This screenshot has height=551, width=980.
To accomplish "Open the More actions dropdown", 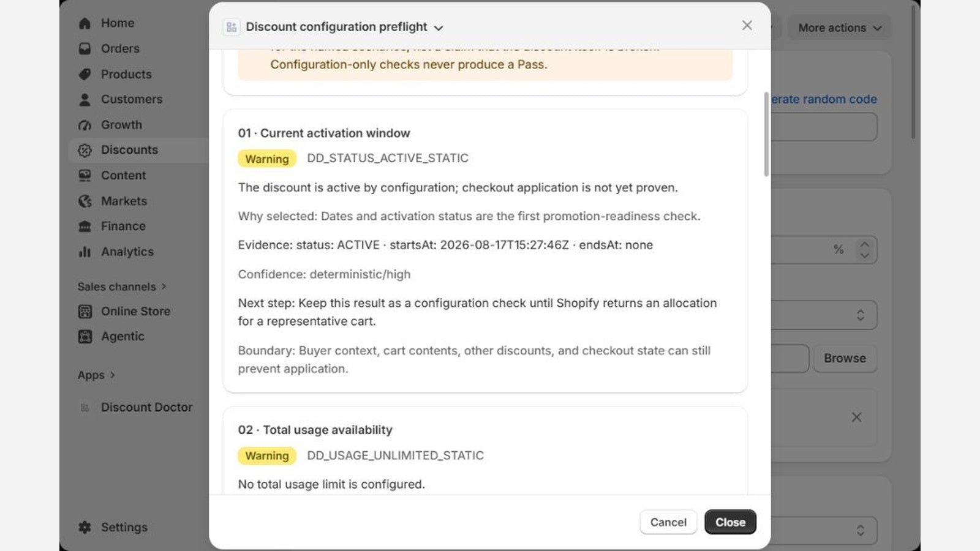I will coord(839,28).
